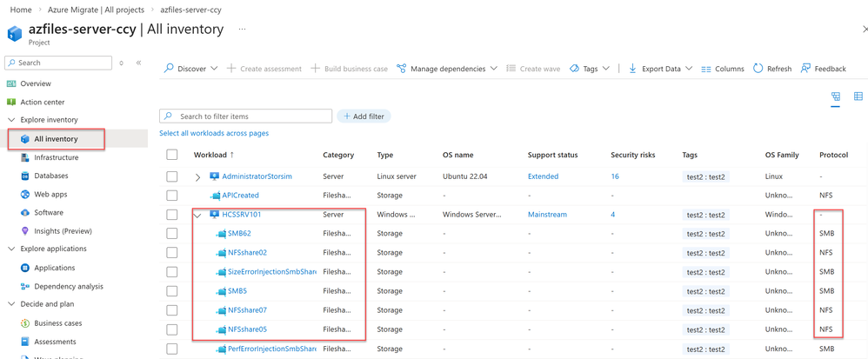Image resolution: width=868 pixels, height=359 pixels.
Task: Check the NFSshare02 row checkbox
Action: click(x=172, y=252)
